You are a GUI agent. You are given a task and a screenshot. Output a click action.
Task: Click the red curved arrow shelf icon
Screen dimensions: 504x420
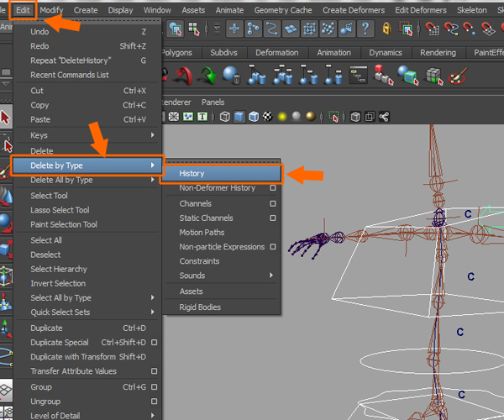coord(183,76)
